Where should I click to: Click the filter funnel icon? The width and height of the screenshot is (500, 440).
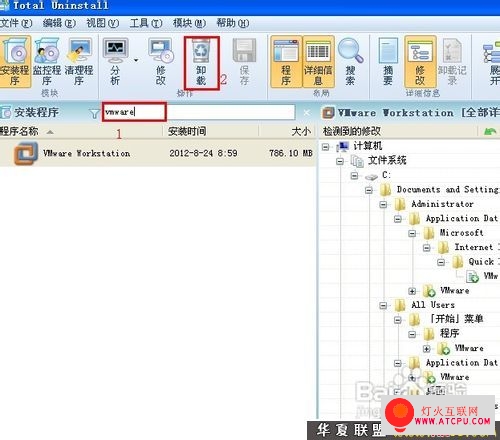click(94, 113)
